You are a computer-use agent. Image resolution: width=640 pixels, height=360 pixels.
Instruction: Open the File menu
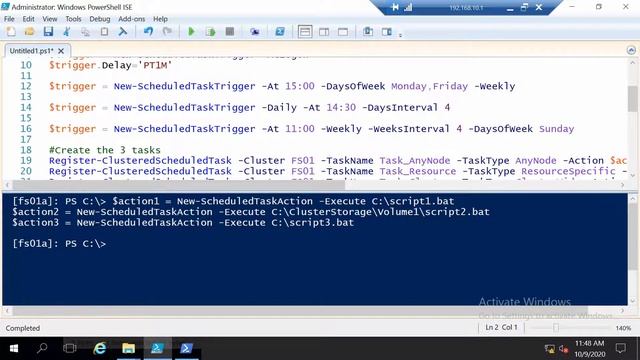9,19
